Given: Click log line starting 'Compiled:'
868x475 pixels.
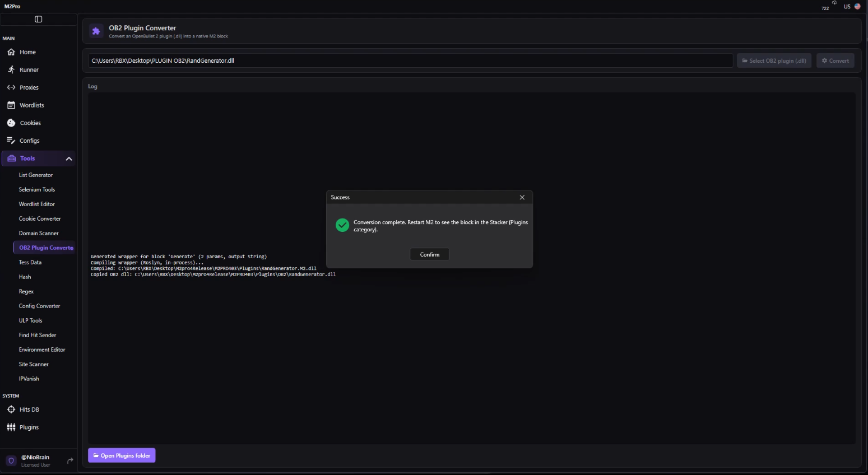Looking at the screenshot, I should 203,268.
